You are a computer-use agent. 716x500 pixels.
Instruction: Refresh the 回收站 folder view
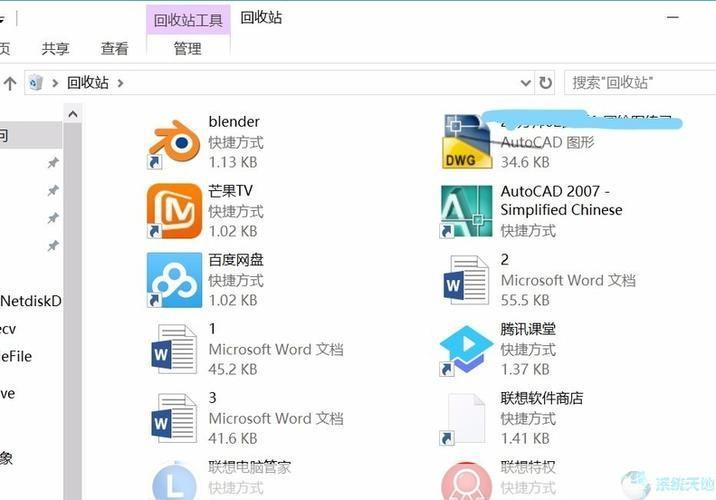pyautogui.click(x=545, y=83)
